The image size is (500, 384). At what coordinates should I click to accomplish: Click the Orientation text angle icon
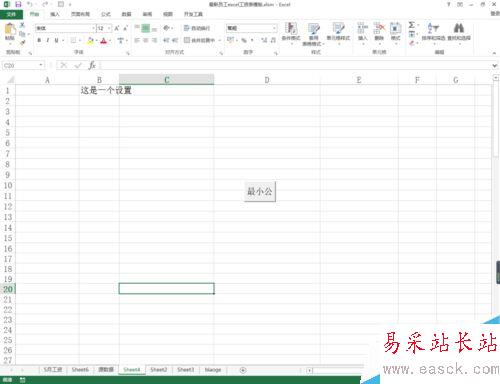pos(167,28)
